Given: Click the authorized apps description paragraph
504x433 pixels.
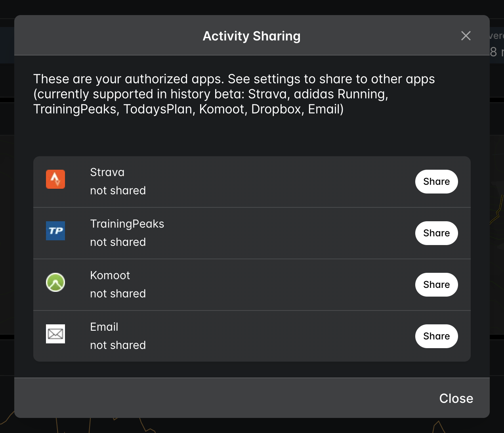Looking at the screenshot, I should point(234,94).
